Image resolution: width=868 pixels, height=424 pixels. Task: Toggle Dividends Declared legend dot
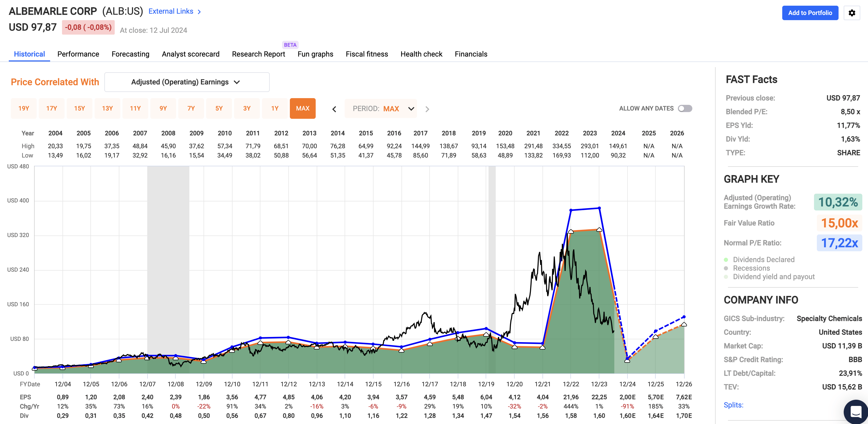[x=726, y=260]
